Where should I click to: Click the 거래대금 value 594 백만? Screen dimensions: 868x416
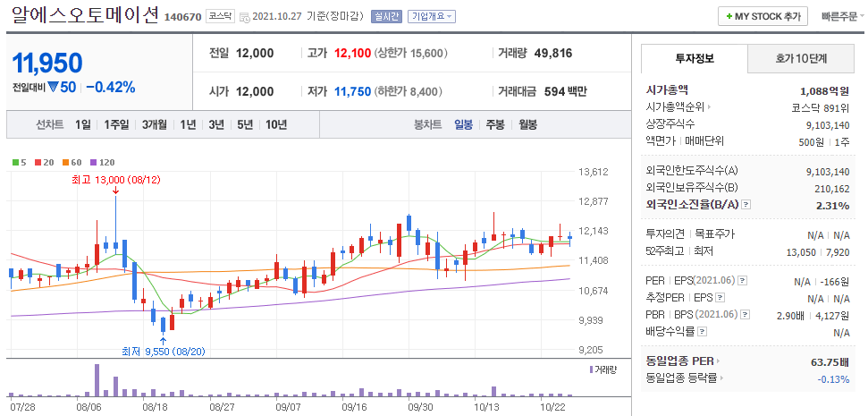pyautogui.click(x=565, y=91)
